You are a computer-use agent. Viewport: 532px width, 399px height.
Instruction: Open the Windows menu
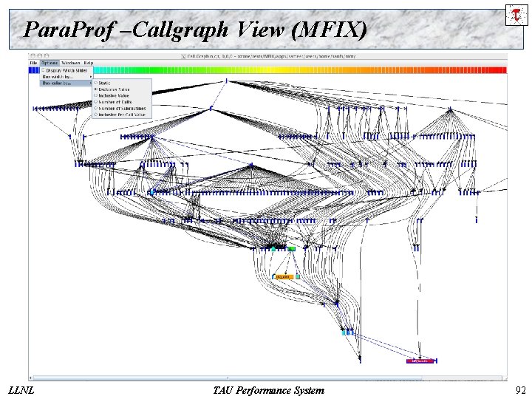tap(71, 63)
